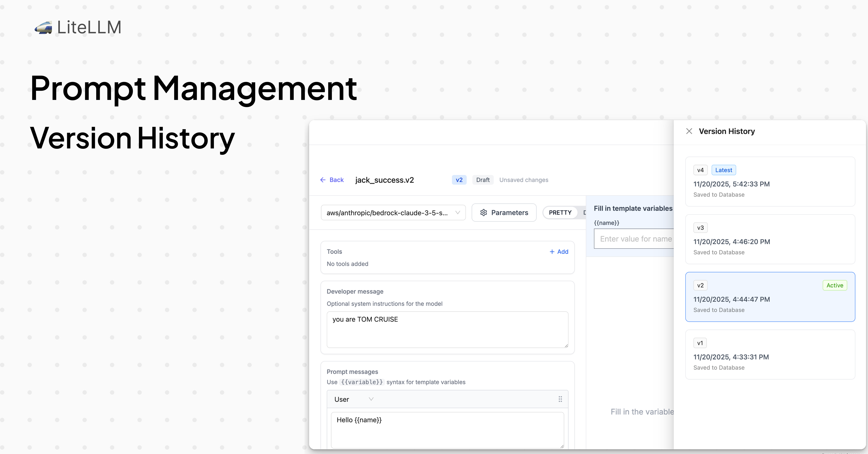Image resolution: width=868 pixels, height=454 pixels.
Task: Click the name variable value field
Action: point(634,239)
